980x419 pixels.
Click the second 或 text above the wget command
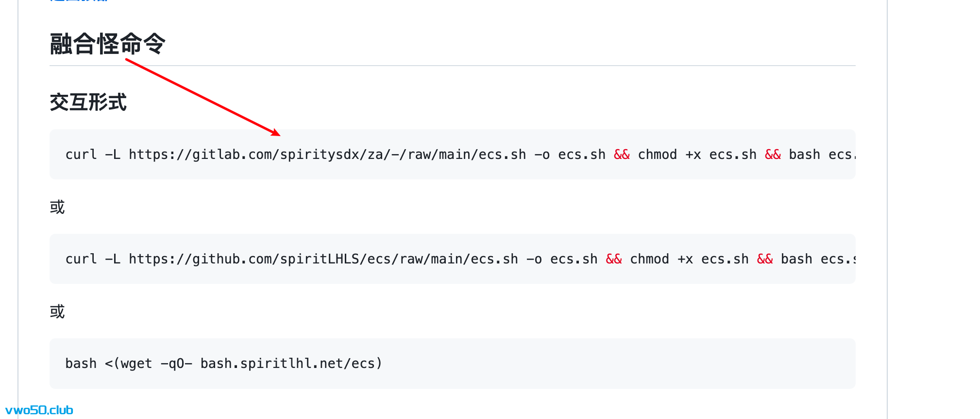(57, 312)
